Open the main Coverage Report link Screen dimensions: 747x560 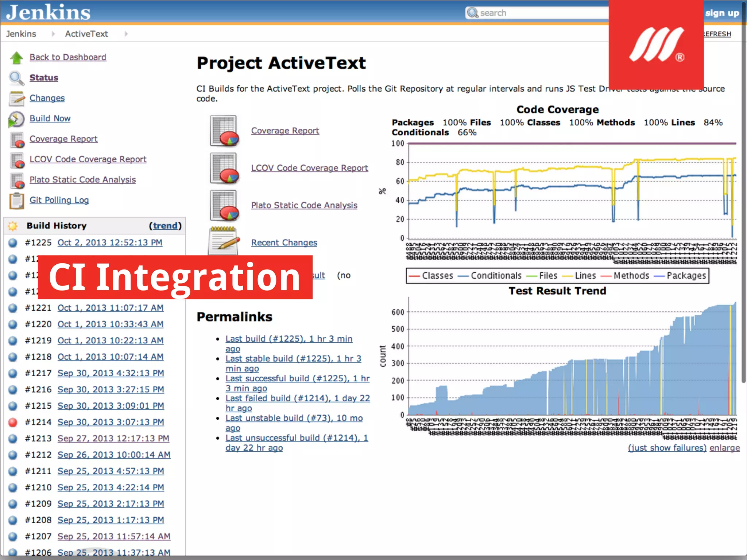tap(285, 131)
